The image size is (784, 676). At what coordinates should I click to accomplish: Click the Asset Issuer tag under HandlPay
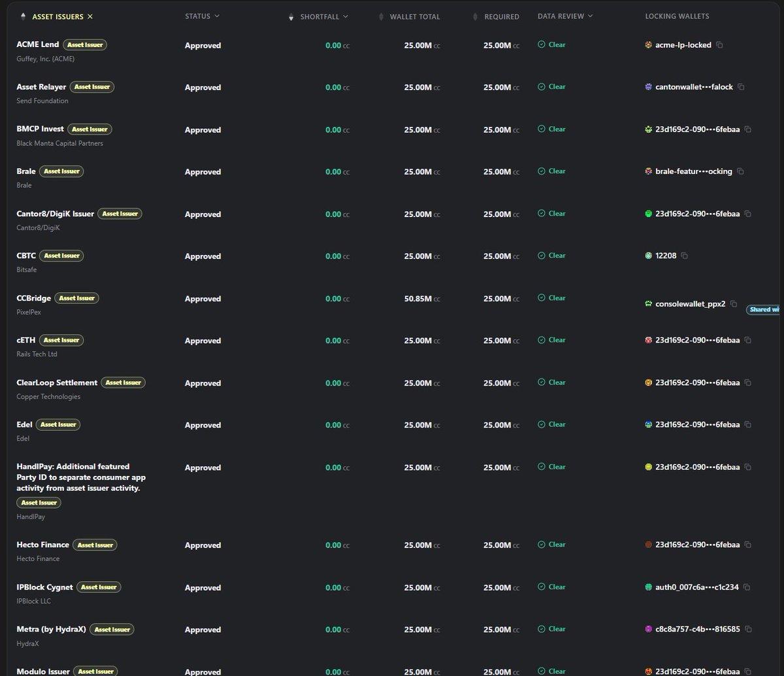39,503
